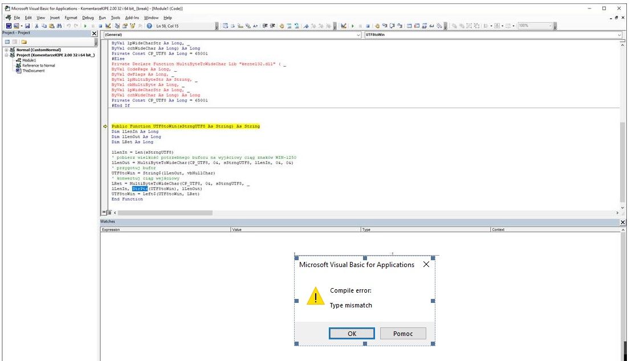Click Pomoc in the error dialog
The width and height of the screenshot is (644, 361).
(403, 333)
